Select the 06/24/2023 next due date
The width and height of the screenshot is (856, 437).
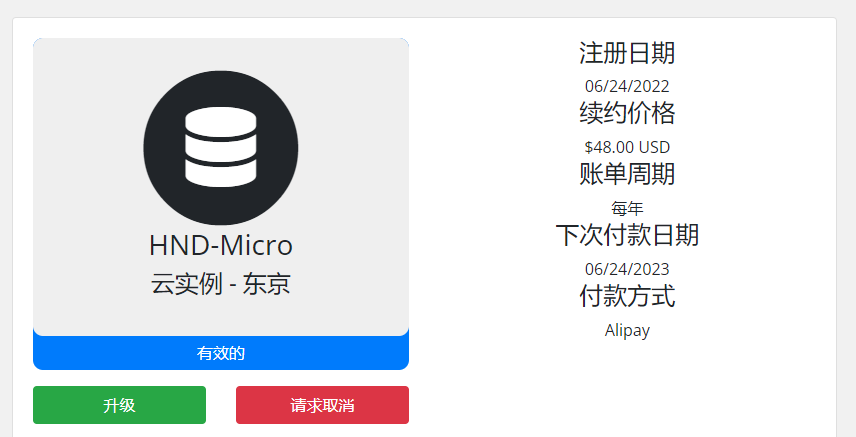tap(627, 269)
